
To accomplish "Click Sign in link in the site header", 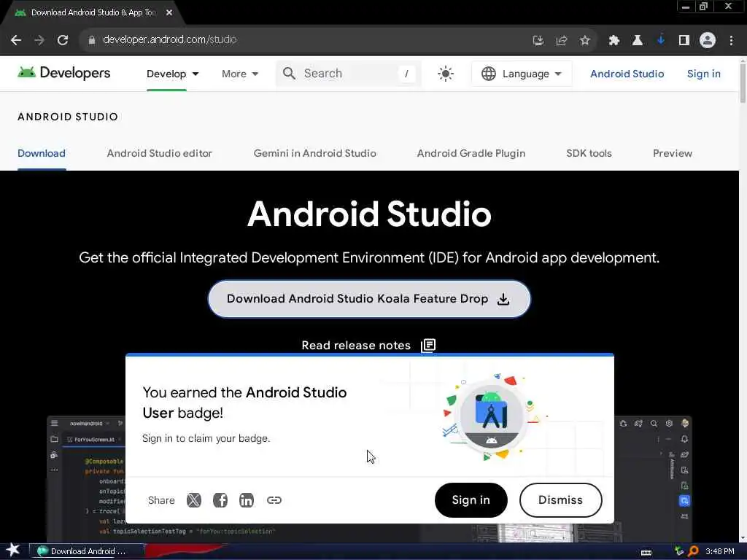I will (x=704, y=74).
